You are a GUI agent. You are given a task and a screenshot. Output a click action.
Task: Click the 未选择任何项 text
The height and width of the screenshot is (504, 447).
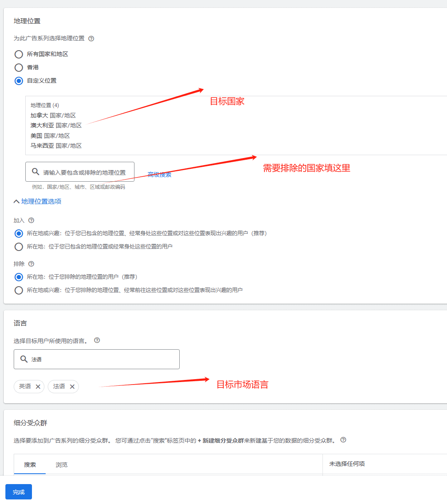click(x=347, y=464)
